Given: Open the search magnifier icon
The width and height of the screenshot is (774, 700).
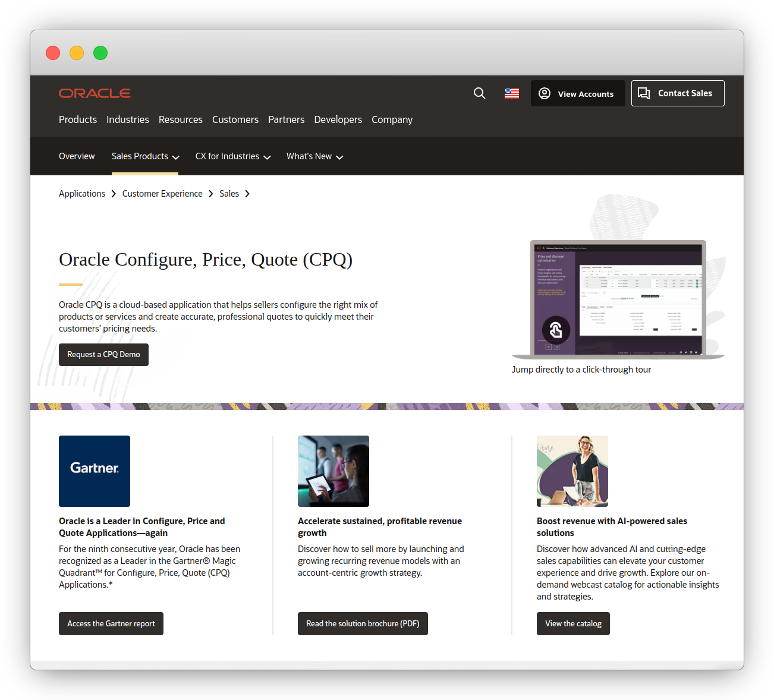Looking at the screenshot, I should pos(480,93).
